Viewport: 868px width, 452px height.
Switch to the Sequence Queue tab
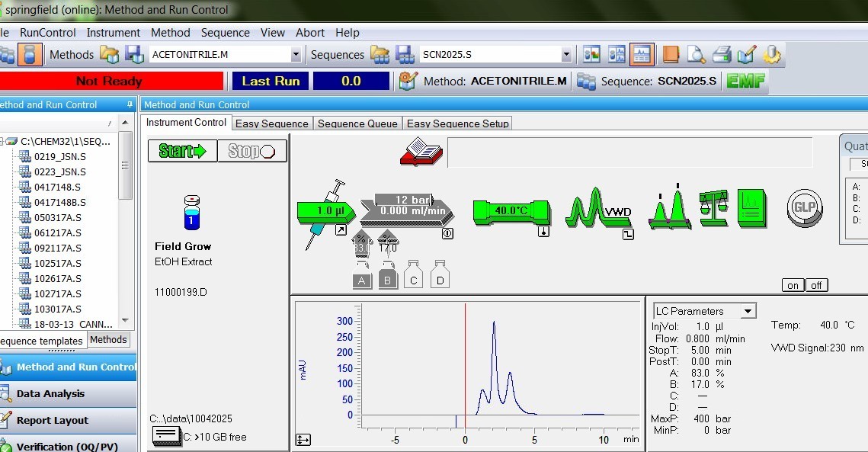pos(357,123)
